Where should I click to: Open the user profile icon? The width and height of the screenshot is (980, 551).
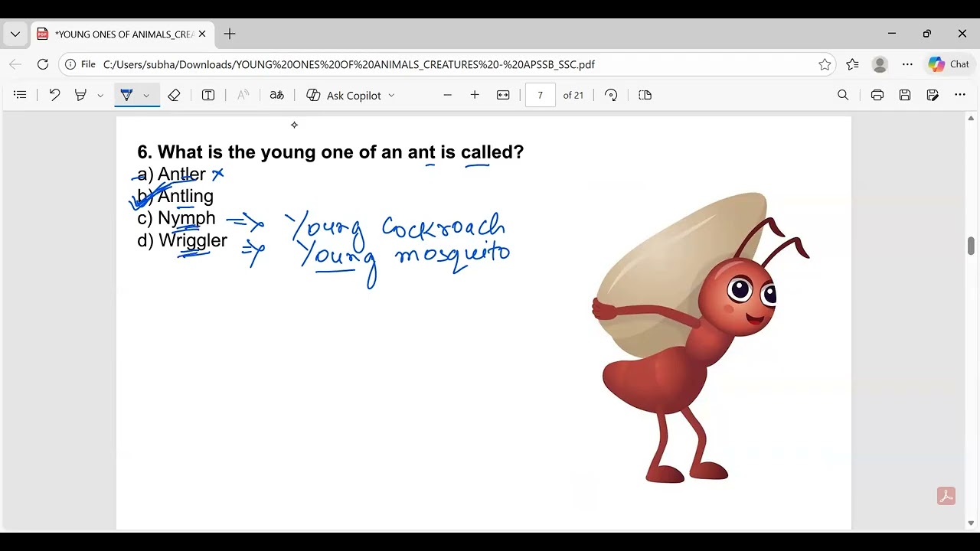pos(880,64)
